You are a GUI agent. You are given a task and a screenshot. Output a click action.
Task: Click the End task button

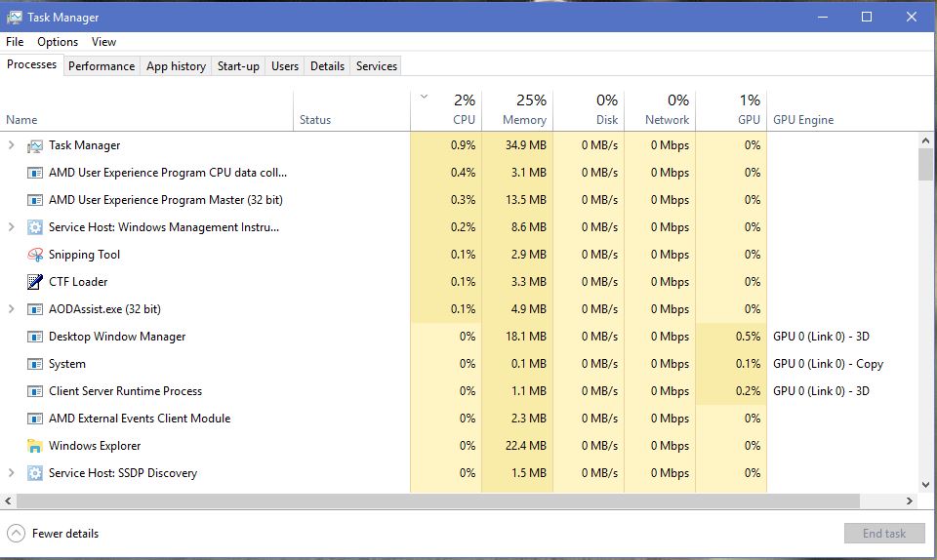click(x=884, y=533)
